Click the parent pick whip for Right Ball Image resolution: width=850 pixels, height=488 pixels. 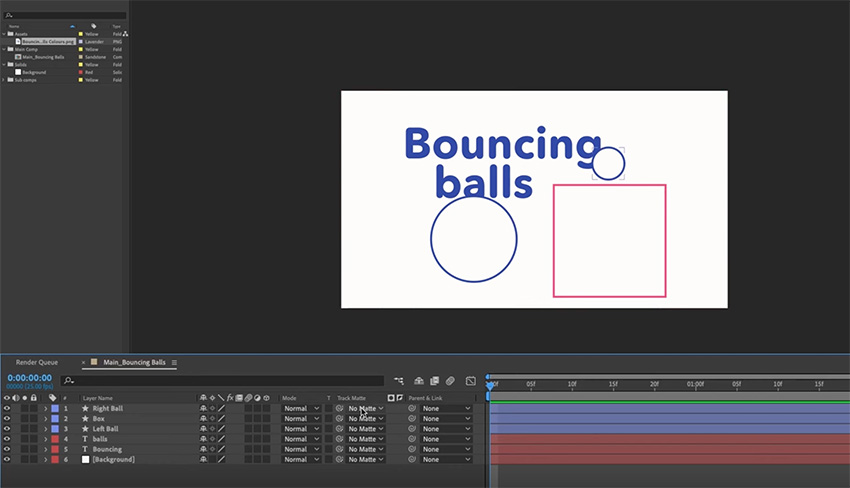tap(412, 408)
